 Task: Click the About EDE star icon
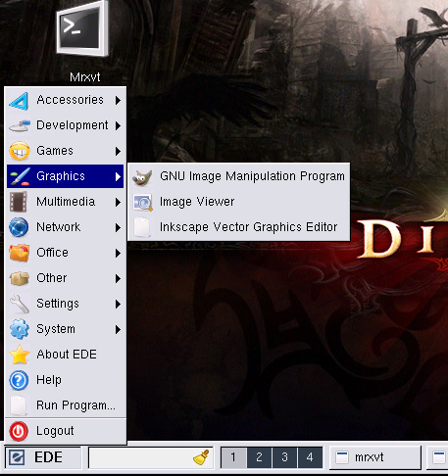pos(20,355)
